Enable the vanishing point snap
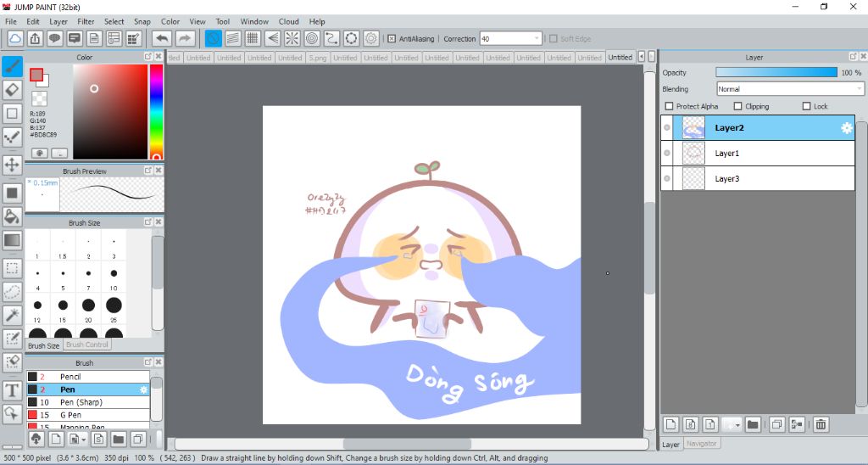This screenshot has height=465, width=868. click(x=272, y=38)
